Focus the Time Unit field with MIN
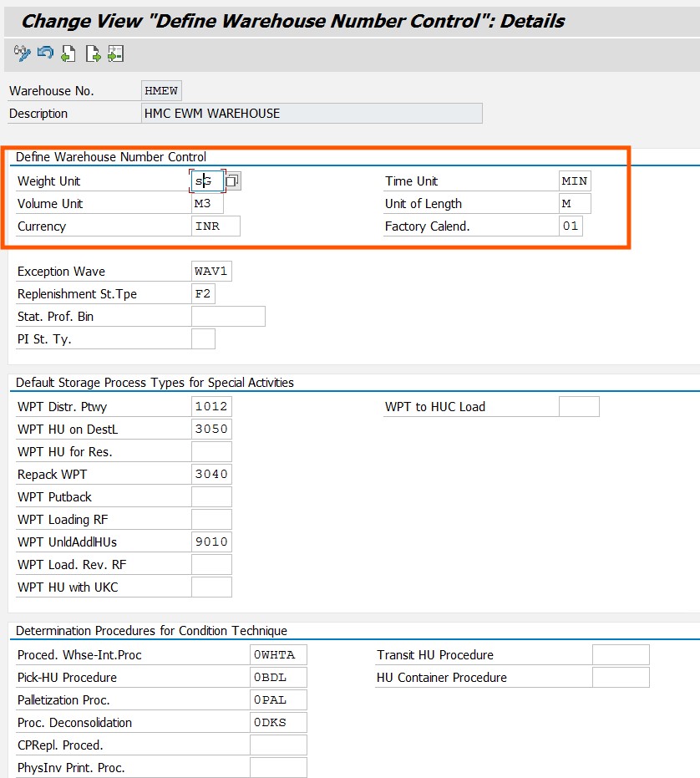Screen dimensions: 700x778 pyautogui.click(x=575, y=181)
